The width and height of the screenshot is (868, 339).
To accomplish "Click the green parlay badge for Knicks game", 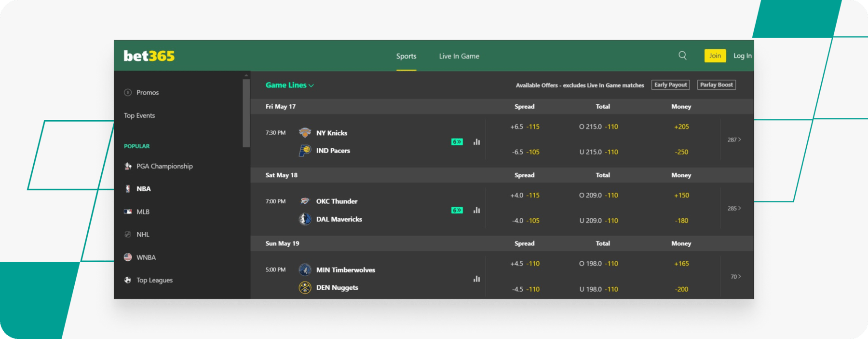I will tap(457, 141).
